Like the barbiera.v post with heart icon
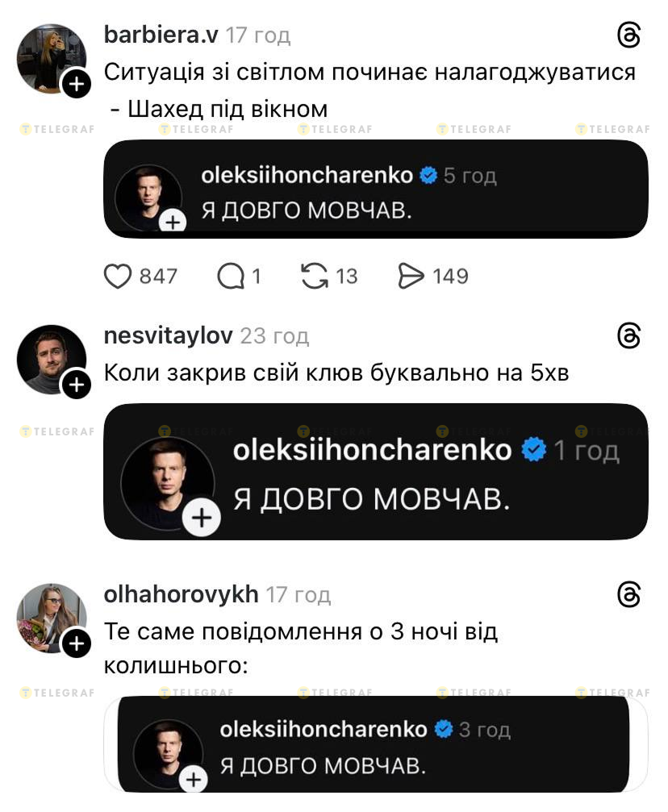This screenshot has width=668, height=812. pos(119,277)
